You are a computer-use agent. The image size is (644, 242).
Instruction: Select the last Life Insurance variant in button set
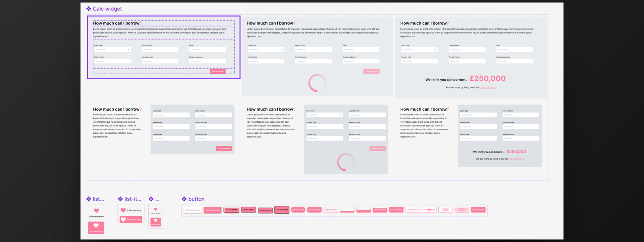point(478,210)
